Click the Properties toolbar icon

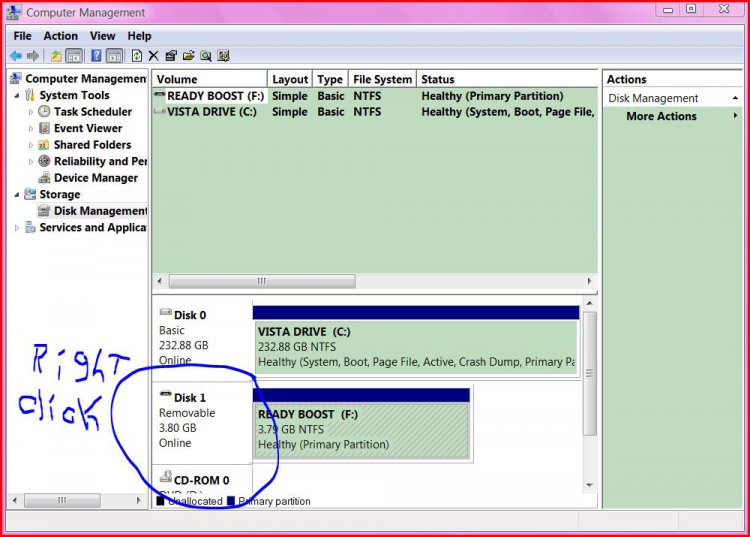[171, 56]
